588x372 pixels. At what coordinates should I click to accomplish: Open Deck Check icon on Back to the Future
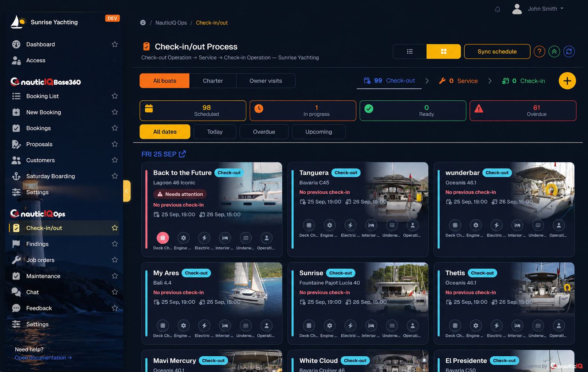(x=163, y=238)
